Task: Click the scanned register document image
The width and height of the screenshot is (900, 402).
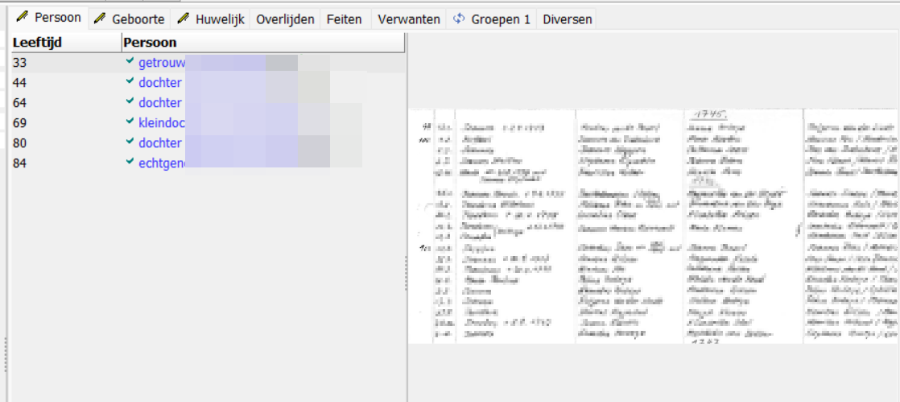Action: tap(655, 227)
